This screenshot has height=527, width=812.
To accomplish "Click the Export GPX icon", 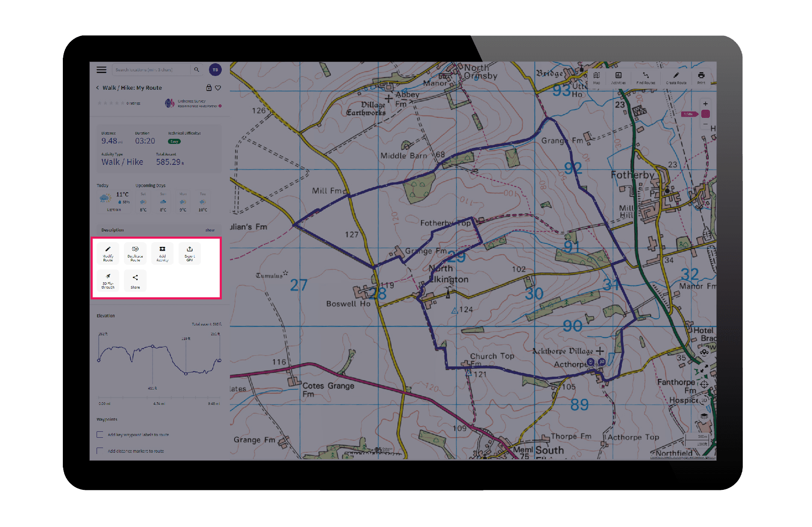I will pos(189,253).
